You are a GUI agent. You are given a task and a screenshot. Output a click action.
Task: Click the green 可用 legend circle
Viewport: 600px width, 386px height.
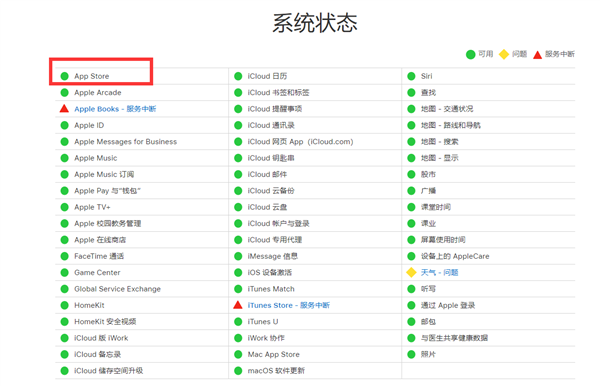pos(471,54)
